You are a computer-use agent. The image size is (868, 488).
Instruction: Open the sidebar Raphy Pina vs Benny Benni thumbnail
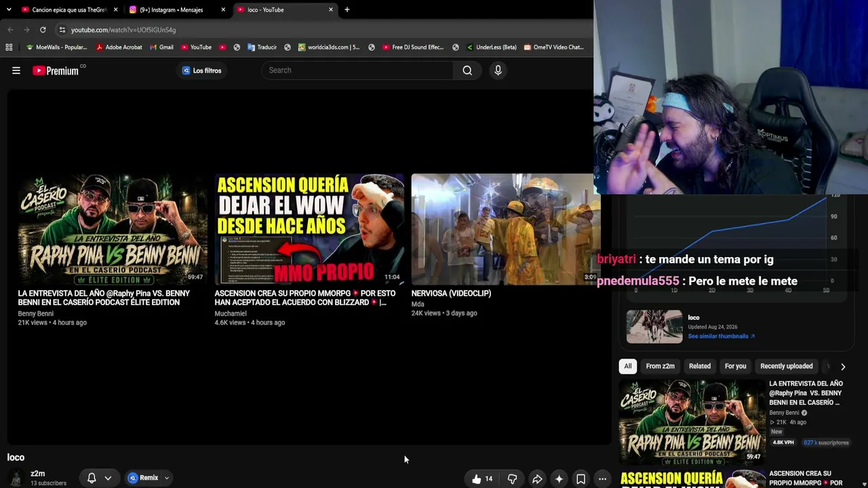click(x=692, y=422)
